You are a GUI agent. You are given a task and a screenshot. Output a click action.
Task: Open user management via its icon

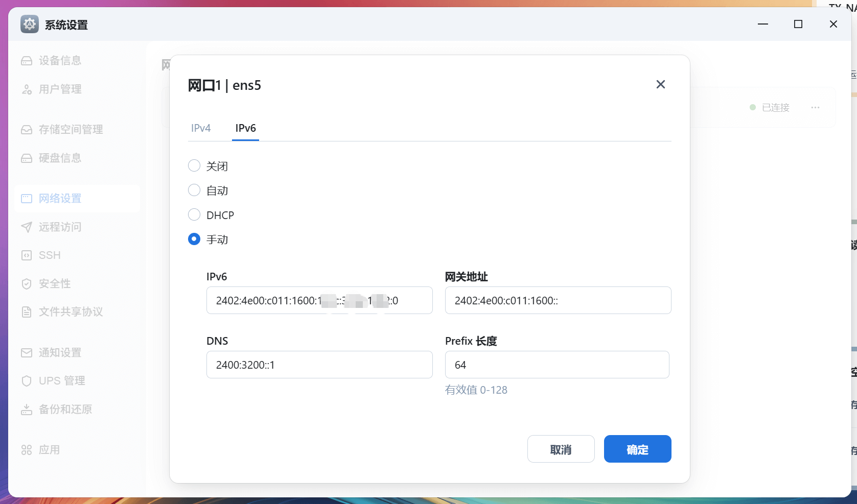(x=27, y=89)
